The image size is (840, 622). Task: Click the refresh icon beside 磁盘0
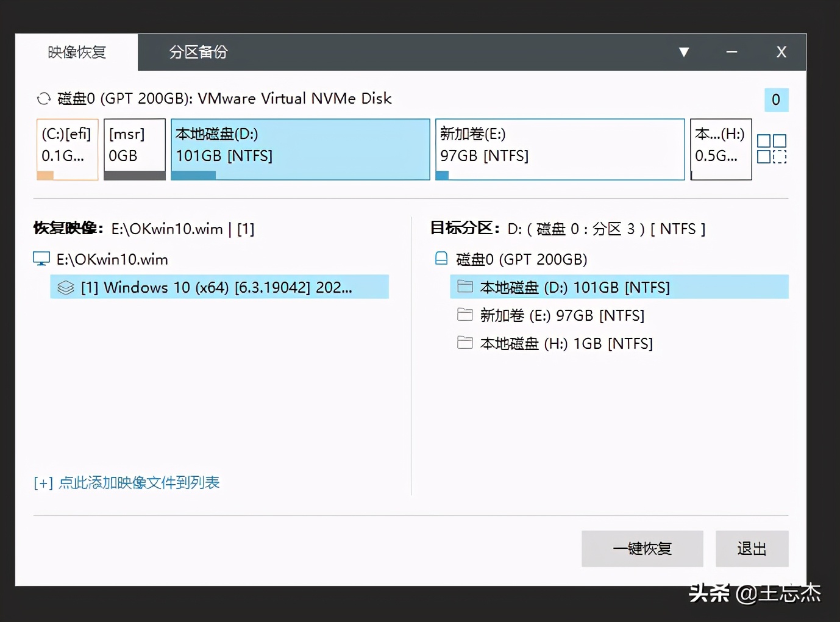point(43,98)
